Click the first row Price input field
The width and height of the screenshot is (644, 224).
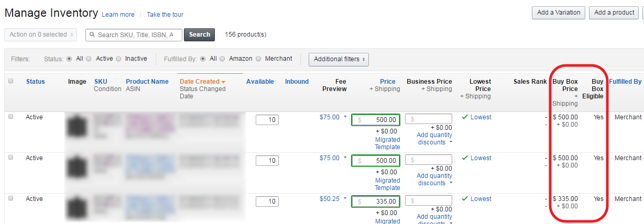click(375, 120)
